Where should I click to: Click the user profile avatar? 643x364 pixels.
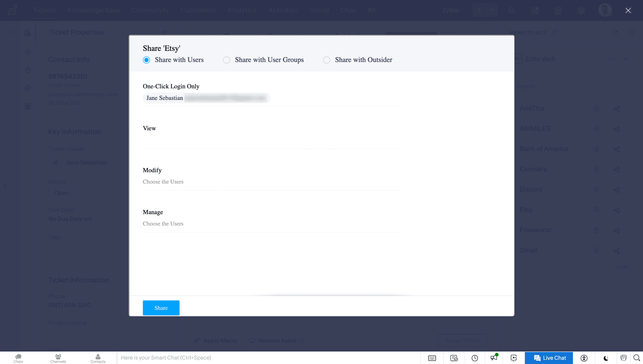click(605, 10)
